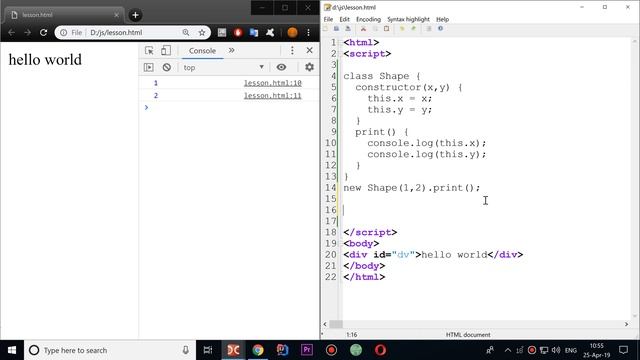Open the top JavaScript context dropdown
This screenshot has width=640, height=360.
click(224, 67)
